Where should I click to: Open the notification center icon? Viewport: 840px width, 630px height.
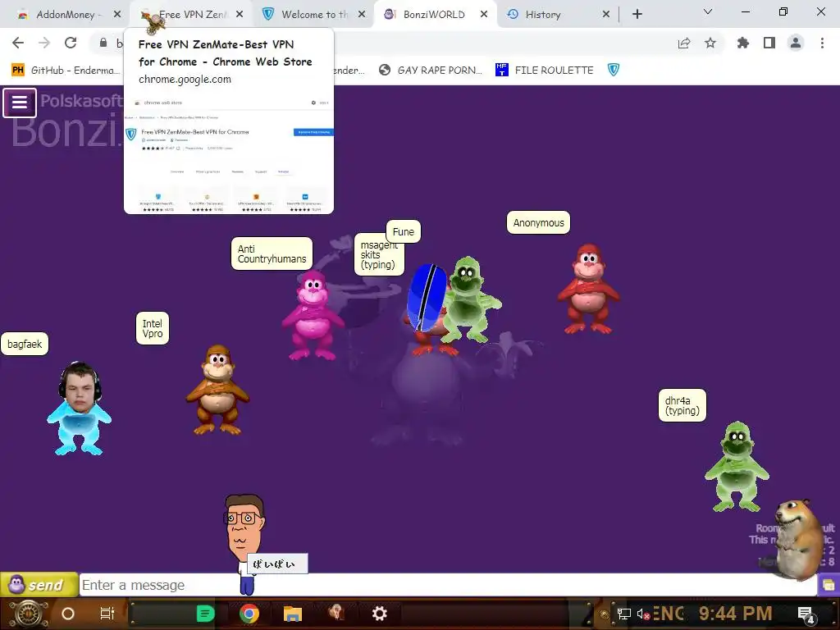[806, 614]
